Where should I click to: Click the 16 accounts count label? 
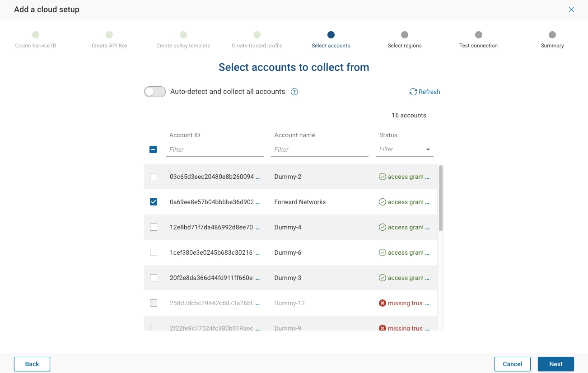409,115
